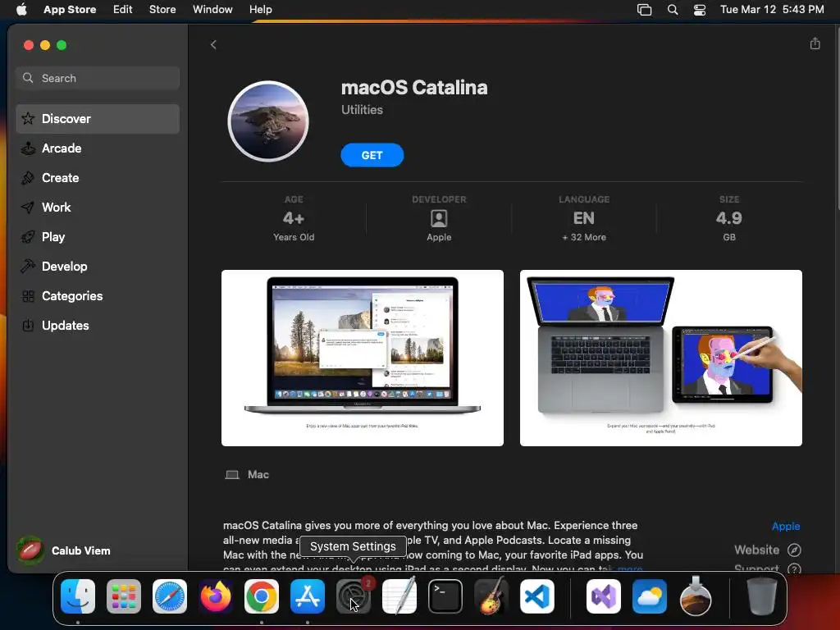The height and width of the screenshot is (630, 840).
Task: Click the macOS Catalina app icon
Action: click(x=268, y=121)
